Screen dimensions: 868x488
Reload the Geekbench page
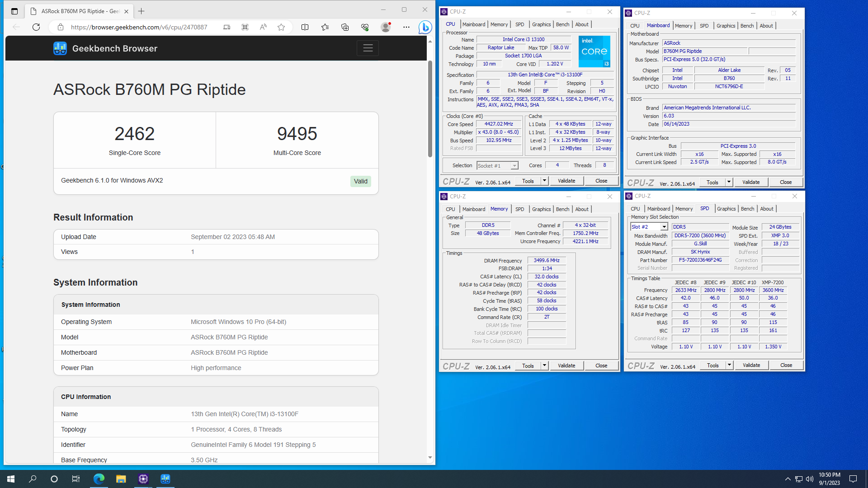coord(36,27)
